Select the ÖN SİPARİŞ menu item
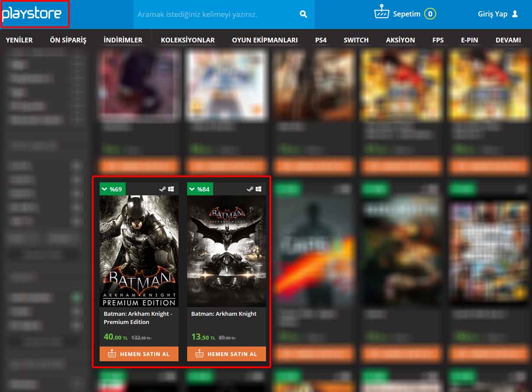Screen dimensions: 532x392 [68, 40]
